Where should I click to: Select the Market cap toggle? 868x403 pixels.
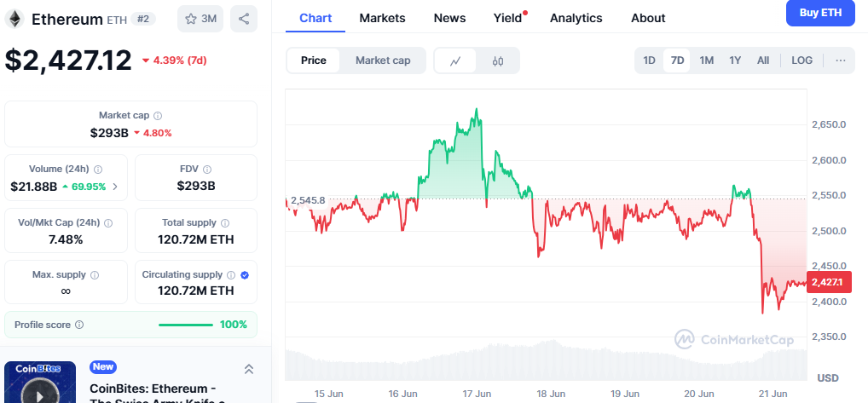pyautogui.click(x=383, y=60)
